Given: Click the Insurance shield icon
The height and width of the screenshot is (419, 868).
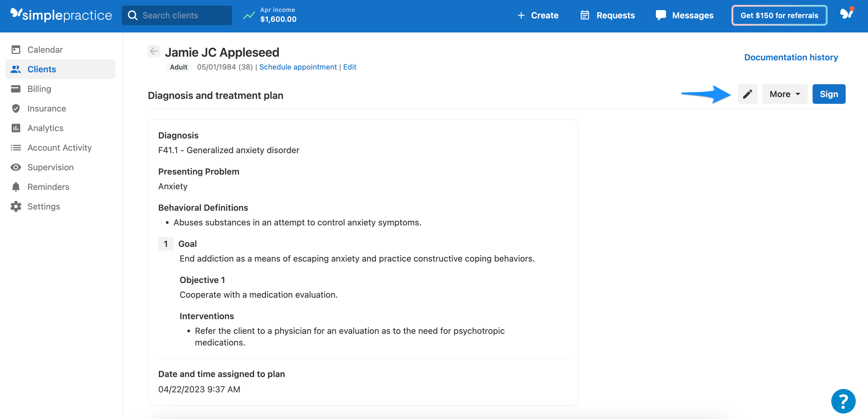Looking at the screenshot, I should coord(16,108).
